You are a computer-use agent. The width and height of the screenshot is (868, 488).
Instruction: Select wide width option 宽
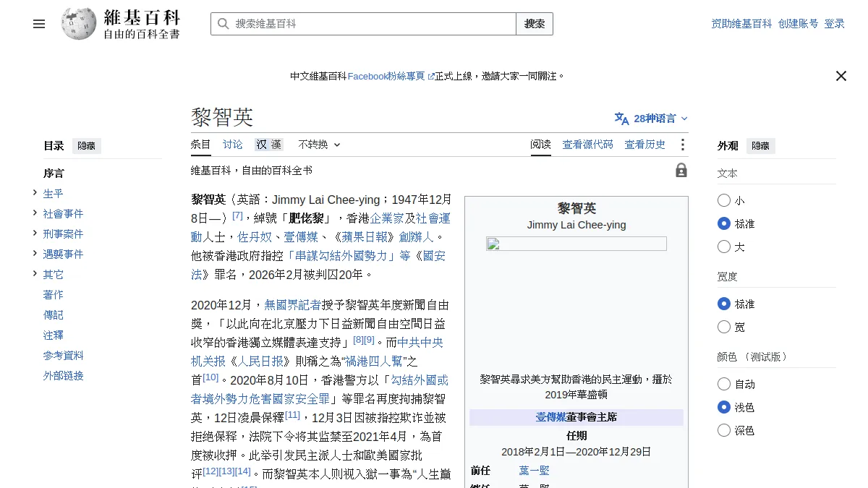724,327
